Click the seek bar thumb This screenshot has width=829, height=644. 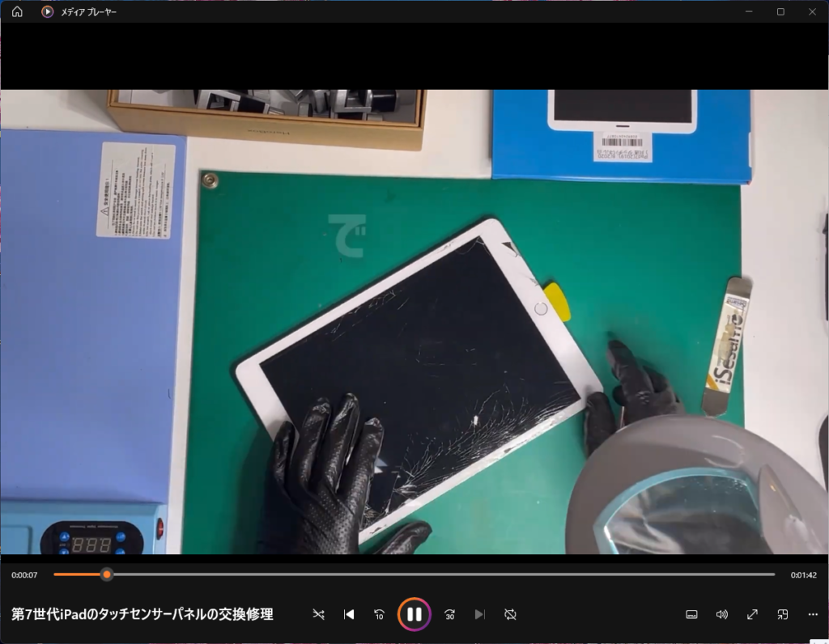click(106, 574)
